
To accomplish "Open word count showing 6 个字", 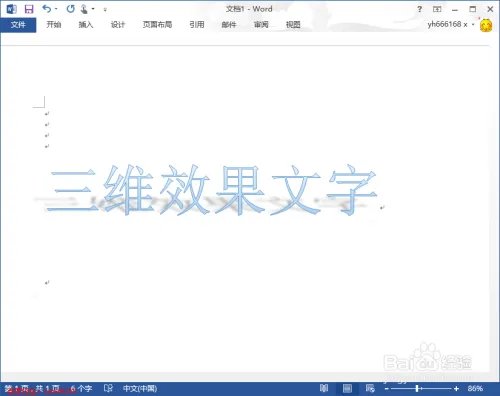I will [x=81, y=388].
